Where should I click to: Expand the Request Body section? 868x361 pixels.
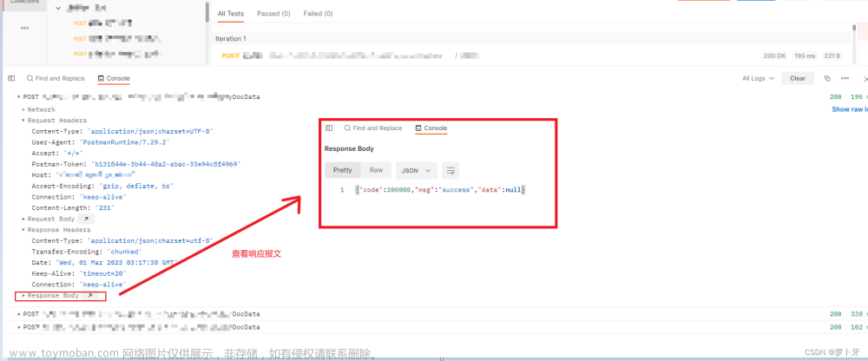[23, 220]
